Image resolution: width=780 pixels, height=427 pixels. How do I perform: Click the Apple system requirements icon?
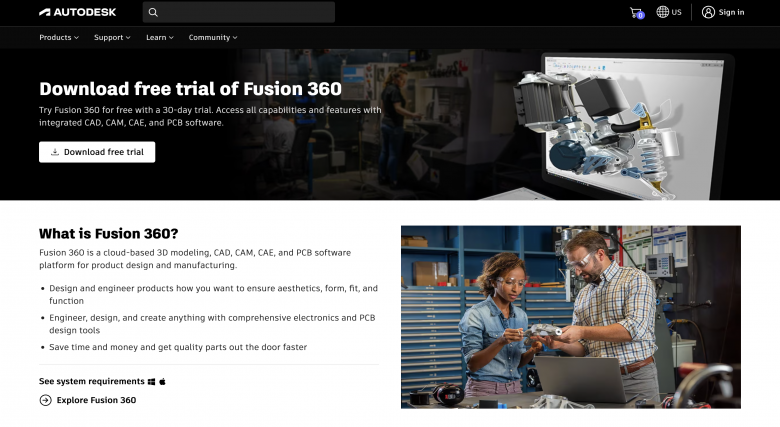[162, 382]
